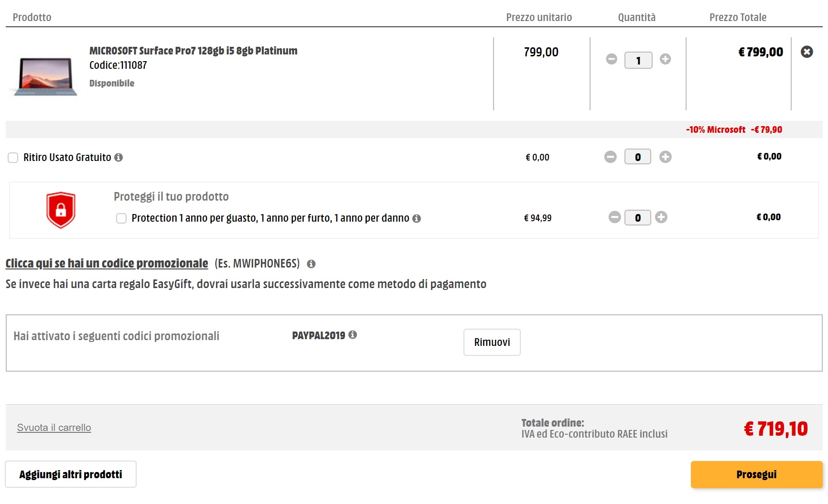Viewport: 828px width, 504px height.
Task: Click the red shield protection icon
Action: click(61, 210)
